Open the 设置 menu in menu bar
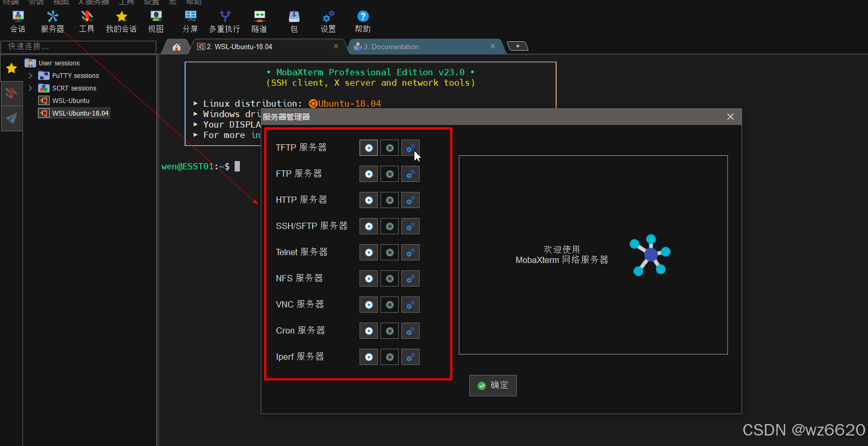Screen dimensions: 868x446 click(152, 2)
